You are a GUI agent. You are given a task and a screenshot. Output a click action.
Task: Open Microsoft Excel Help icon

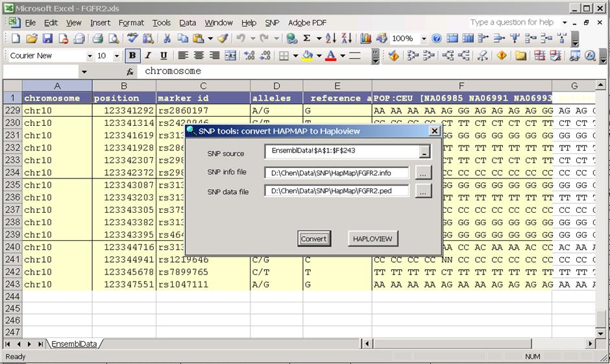[437, 38]
